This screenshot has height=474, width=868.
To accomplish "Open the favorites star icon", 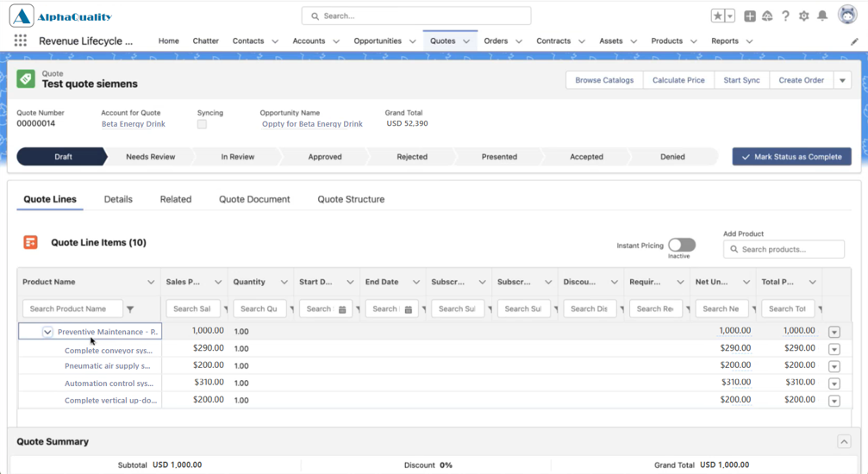I will [x=717, y=16].
